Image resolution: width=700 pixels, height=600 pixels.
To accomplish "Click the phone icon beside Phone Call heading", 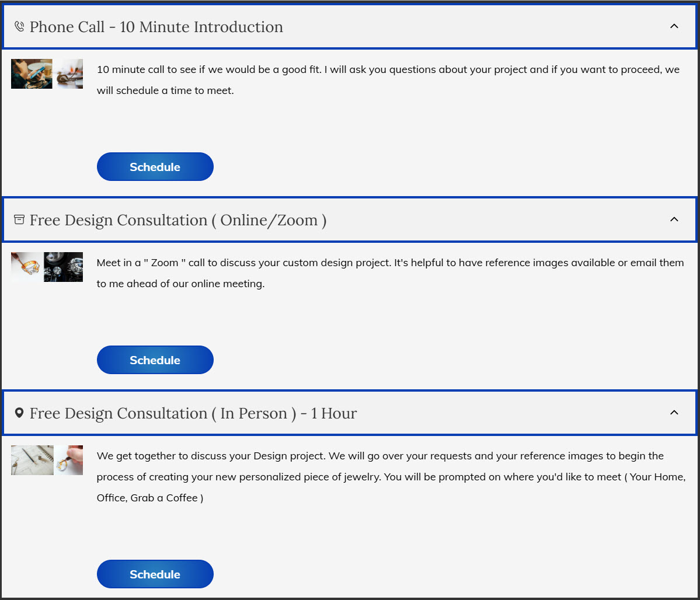I will pos(19,27).
